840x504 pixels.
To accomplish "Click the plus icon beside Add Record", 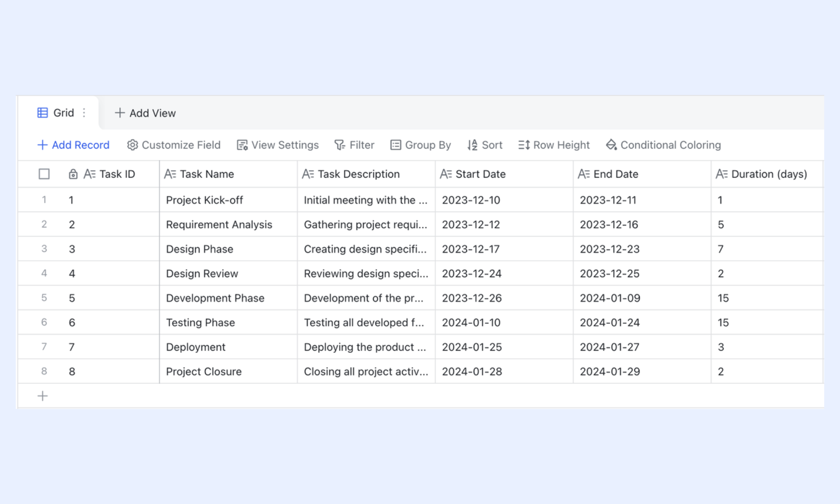I will point(42,145).
